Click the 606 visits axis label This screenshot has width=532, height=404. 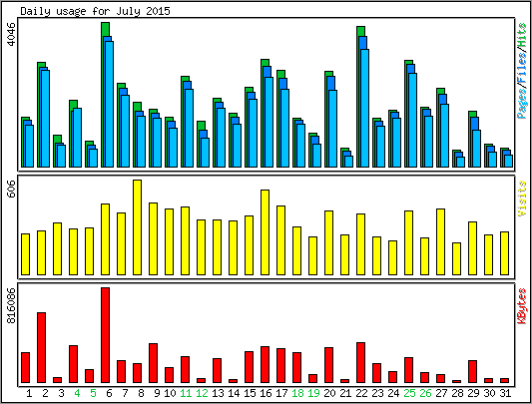point(12,189)
